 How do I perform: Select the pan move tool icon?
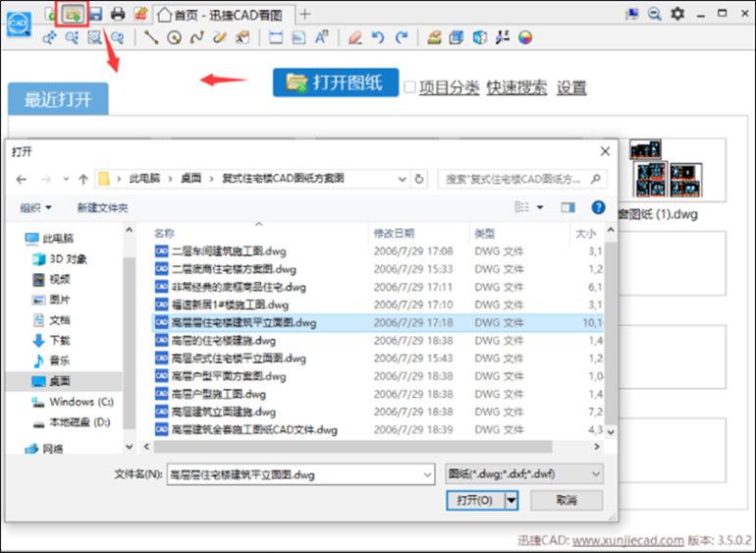coord(49,37)
